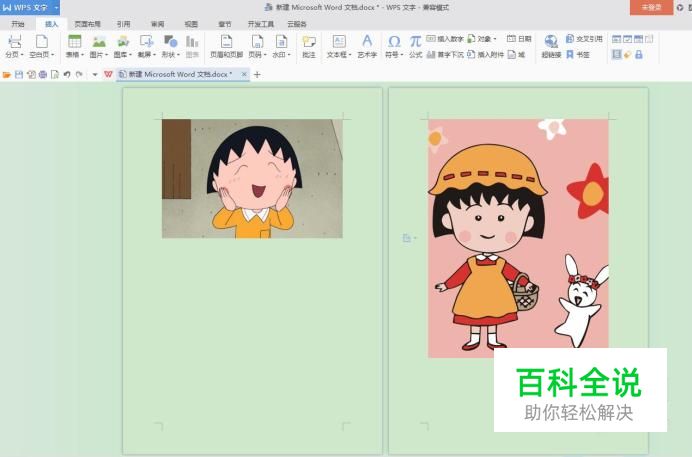Expand the 空白页 dropdown arrow
Screen dimensions: 692x457
pos(53,55)
